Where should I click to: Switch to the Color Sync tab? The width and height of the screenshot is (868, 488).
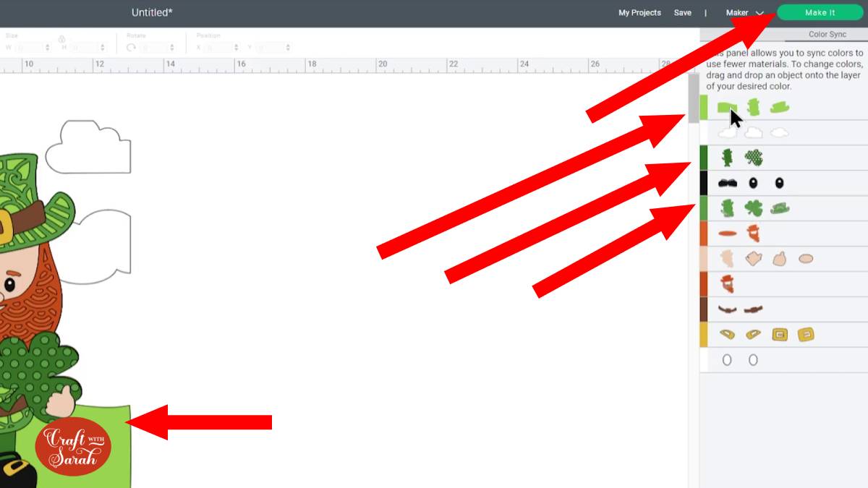827,33
